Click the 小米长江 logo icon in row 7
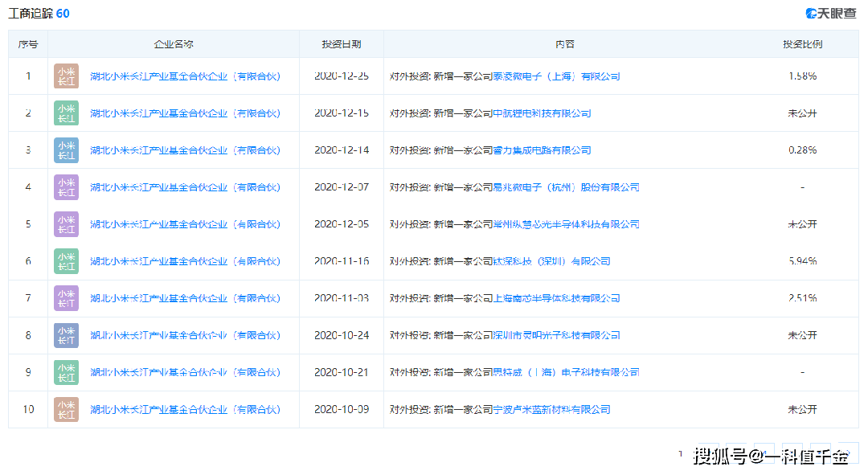The width and height of the screenshot is (868, 475). point(66,298)
